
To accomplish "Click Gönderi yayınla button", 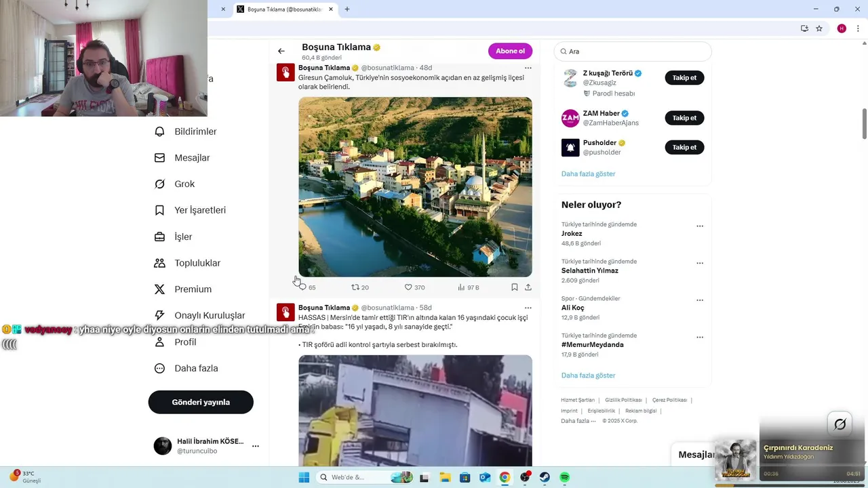I will [201, 402].
